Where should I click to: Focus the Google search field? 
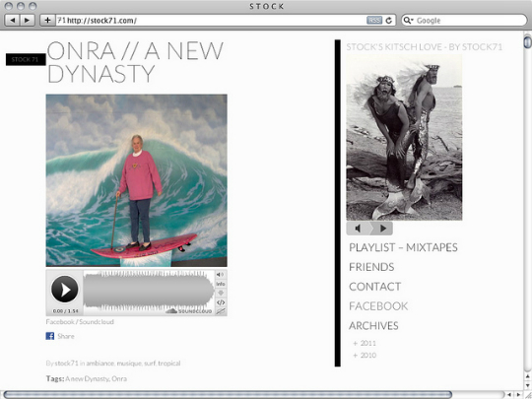(x=464, y=21)
